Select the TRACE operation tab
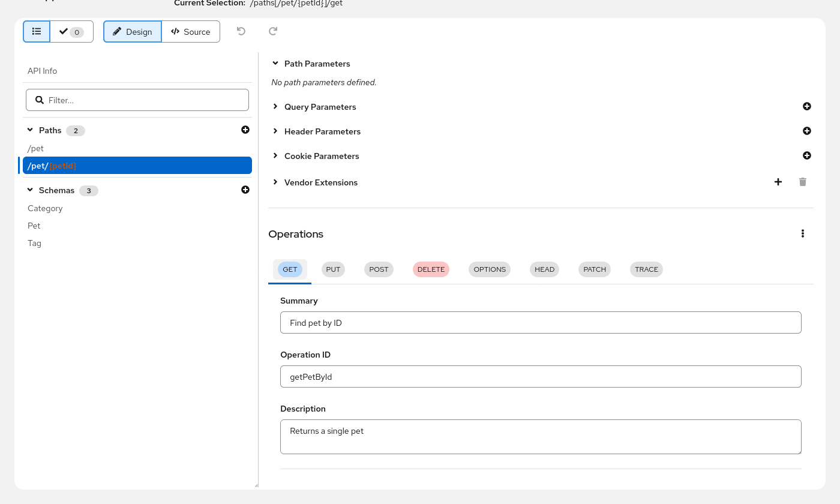 [x=647, y=269]
